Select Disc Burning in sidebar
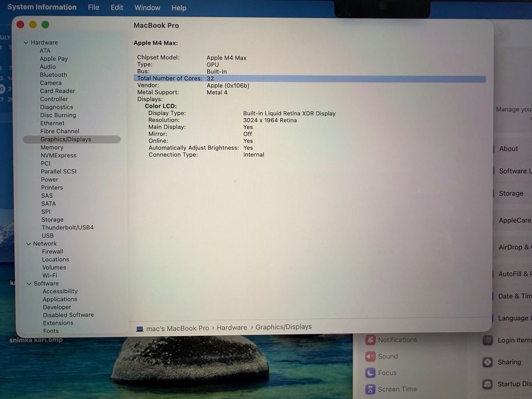The image size is (532, 399). coord(58,115)
